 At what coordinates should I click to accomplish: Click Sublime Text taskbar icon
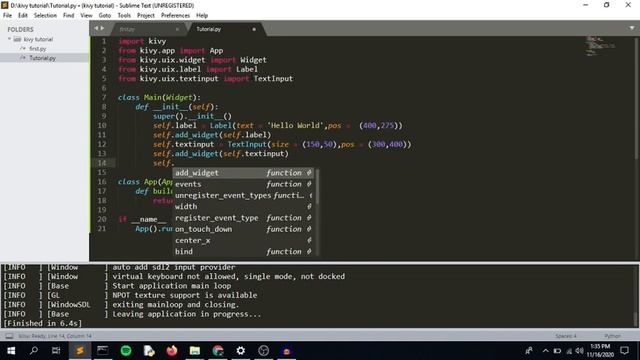80,351
